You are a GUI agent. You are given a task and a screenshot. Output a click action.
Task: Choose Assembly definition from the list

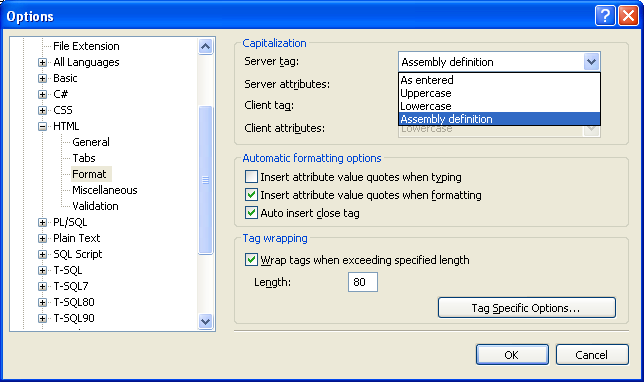coord(499,119)
